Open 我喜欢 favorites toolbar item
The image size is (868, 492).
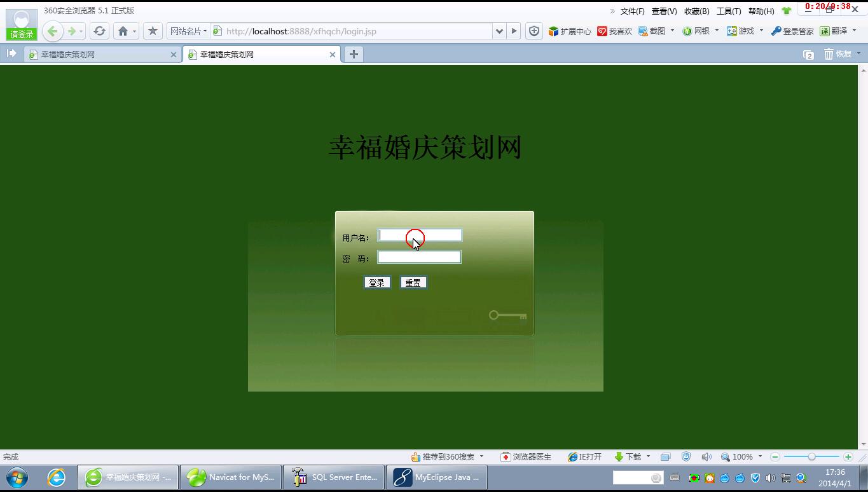614,31
